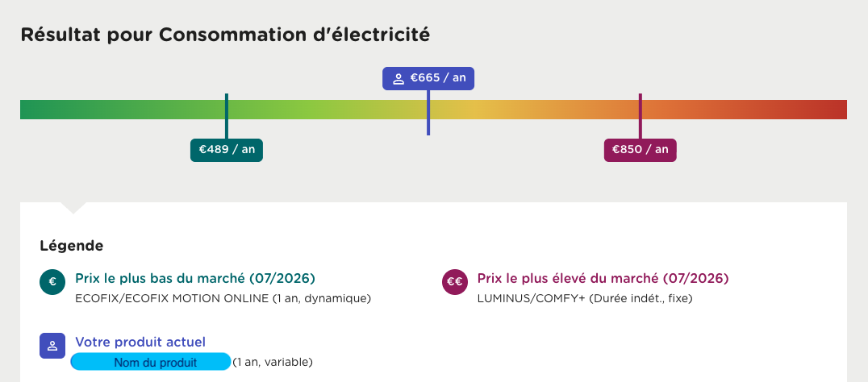Select the €850 / an price marker
The height and width of the screenshot is (382, 868).
pos(640,150)
